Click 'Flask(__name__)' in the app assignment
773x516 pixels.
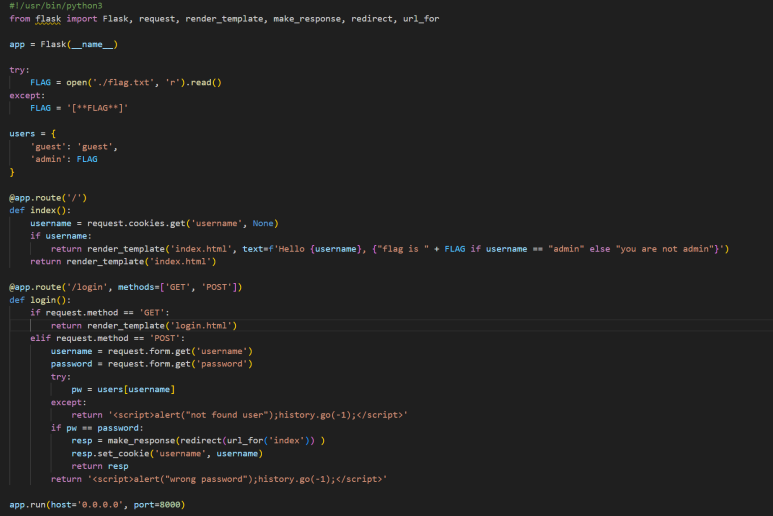point(79,44)
